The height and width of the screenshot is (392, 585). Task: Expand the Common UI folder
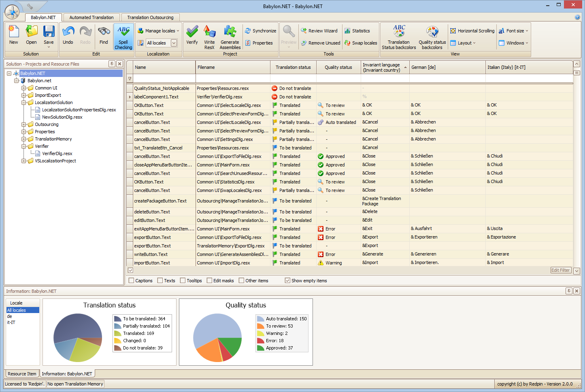click(x=23, y=88)
